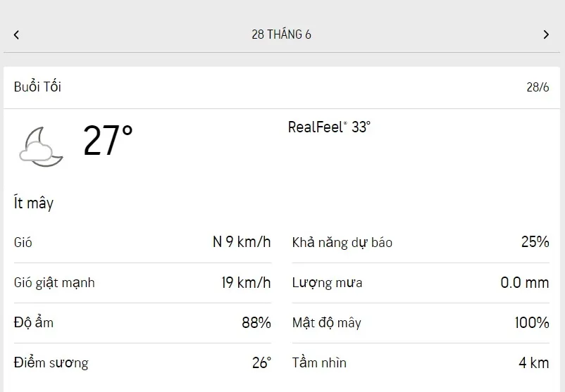This screenshot has height=392, width=565.
Task: Click the large 27° temperature reading
Action: (108, 140)
